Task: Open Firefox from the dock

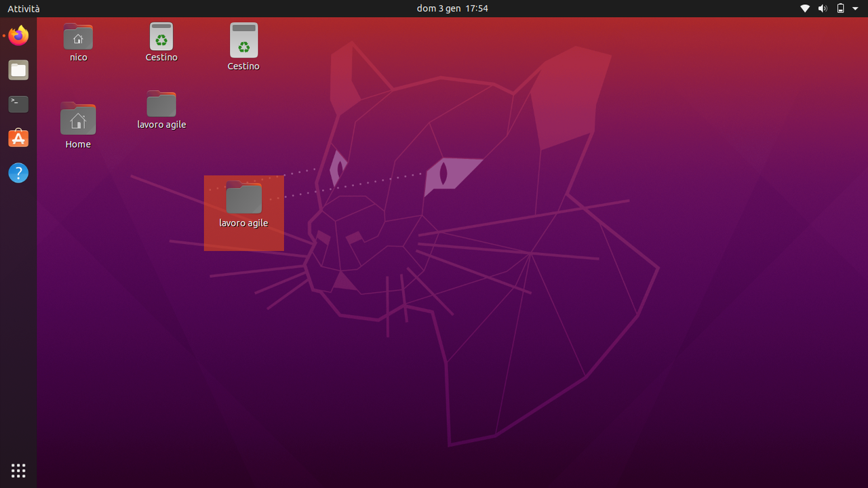Action: 18,35
